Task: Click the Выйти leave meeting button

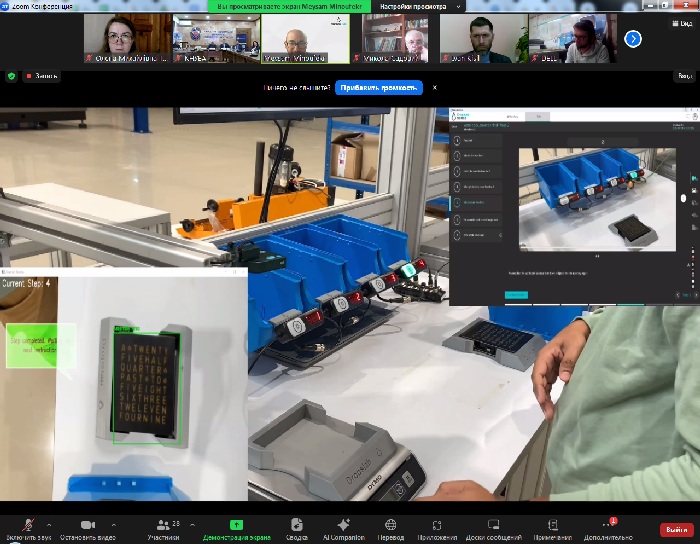Action: click(675, 529)
